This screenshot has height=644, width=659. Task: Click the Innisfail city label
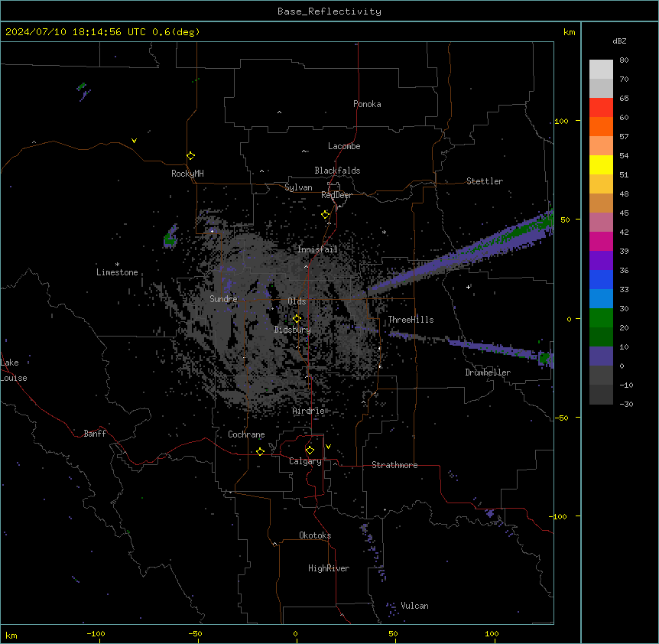[x=317, y=249]
